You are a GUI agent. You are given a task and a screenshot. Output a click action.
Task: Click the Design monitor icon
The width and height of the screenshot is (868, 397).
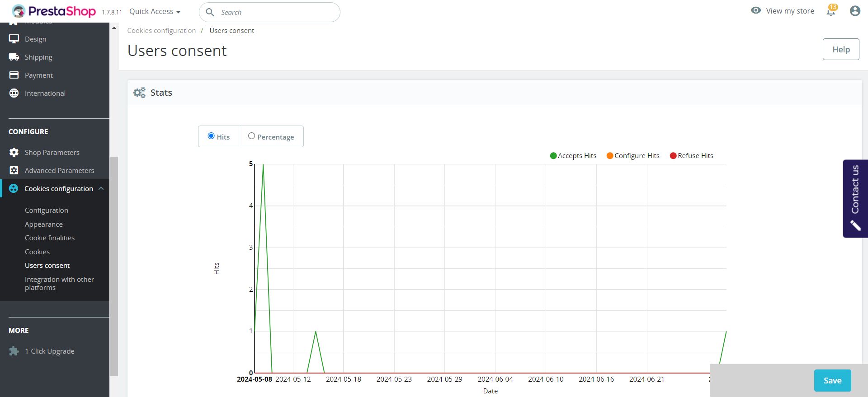14,39
